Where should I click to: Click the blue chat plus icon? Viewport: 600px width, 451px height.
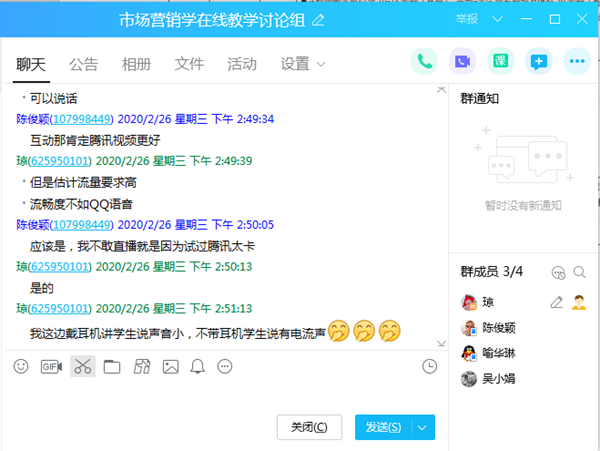(539, 61)
